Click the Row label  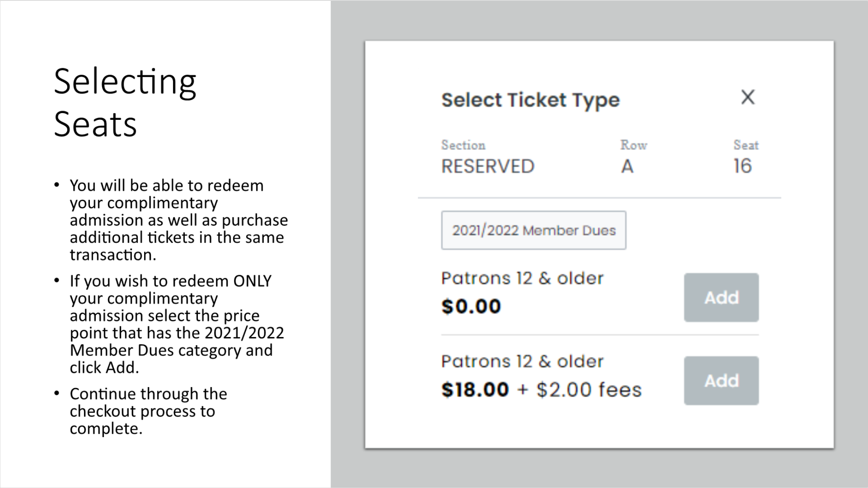coord(634,145)
